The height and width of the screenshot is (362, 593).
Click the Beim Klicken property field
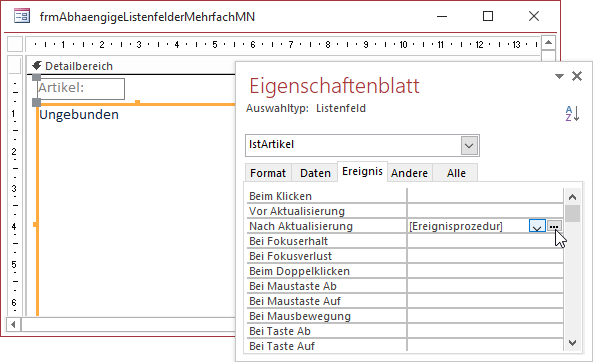coord(485,196)
